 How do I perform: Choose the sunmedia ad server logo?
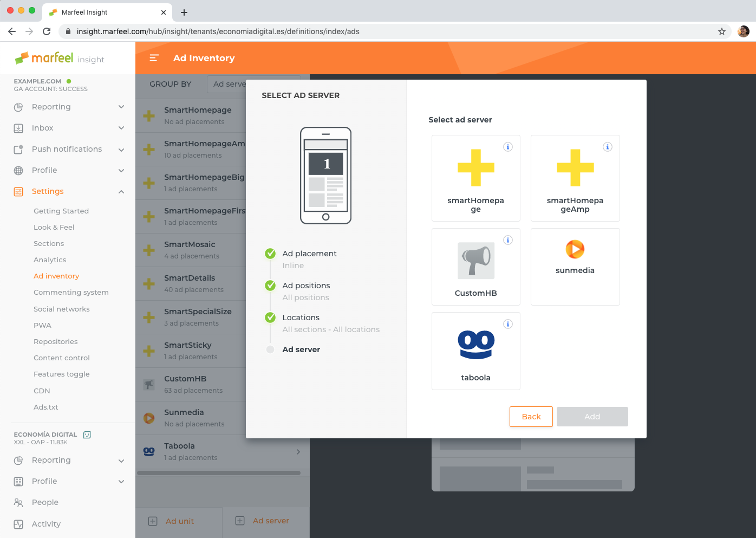[575, 249]
